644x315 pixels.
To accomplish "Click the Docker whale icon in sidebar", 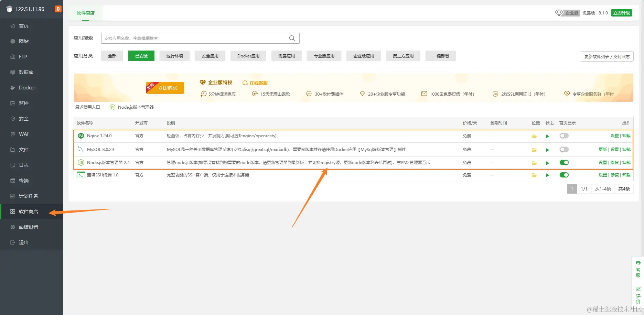I will 13,88.
